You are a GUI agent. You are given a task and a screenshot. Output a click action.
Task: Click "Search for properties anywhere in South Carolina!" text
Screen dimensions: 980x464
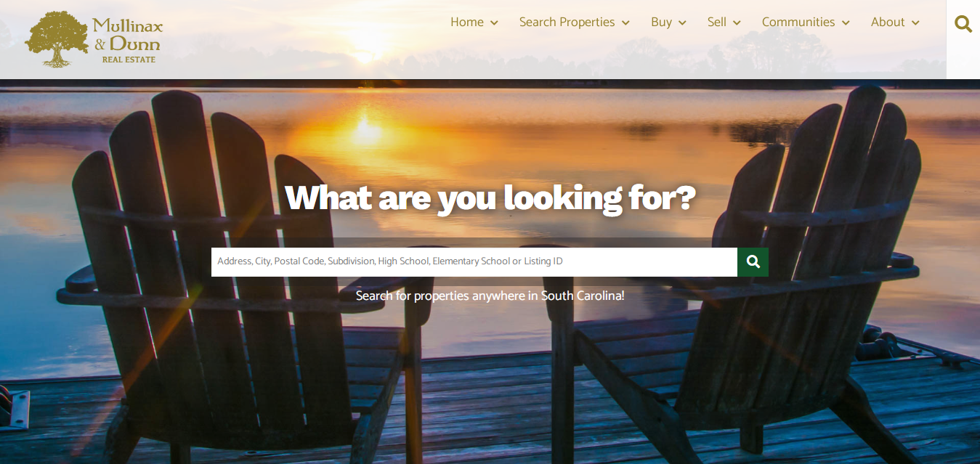pos(490,296)
